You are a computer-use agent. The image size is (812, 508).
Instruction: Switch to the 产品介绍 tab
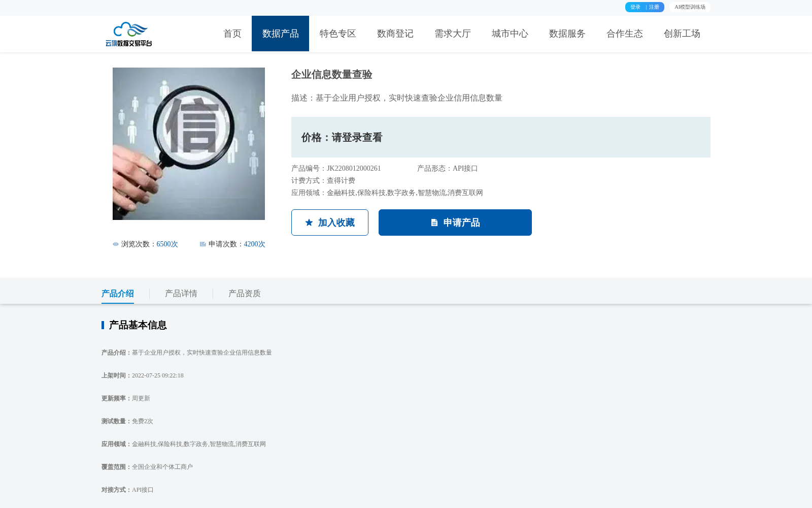(x=118, y=294)
